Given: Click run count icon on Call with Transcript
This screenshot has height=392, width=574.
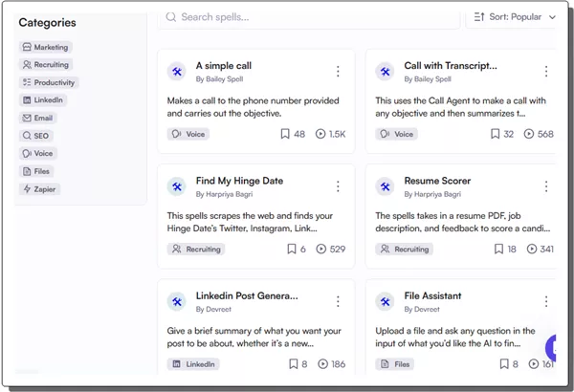Looking at the screenshot, I should click(529, 134).
